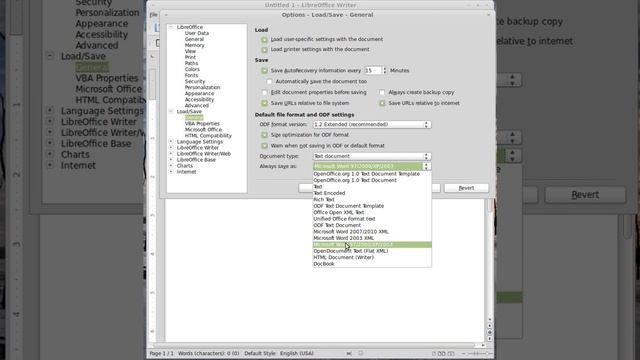Open the ODF format version dropdown
This screenshot has width=640, height=360.
[372, 124]
